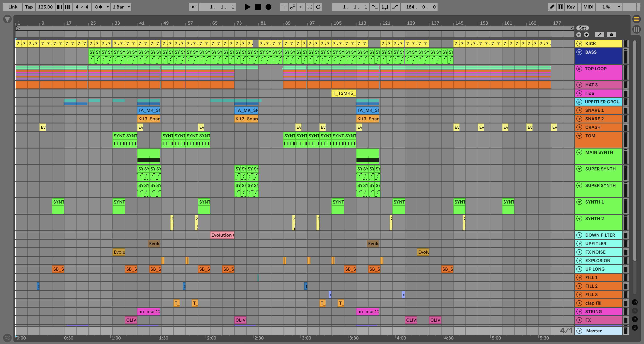Click the Lock Envelopes padlock icon
Viewport: 644px width, 344px height.
[611, 35]
